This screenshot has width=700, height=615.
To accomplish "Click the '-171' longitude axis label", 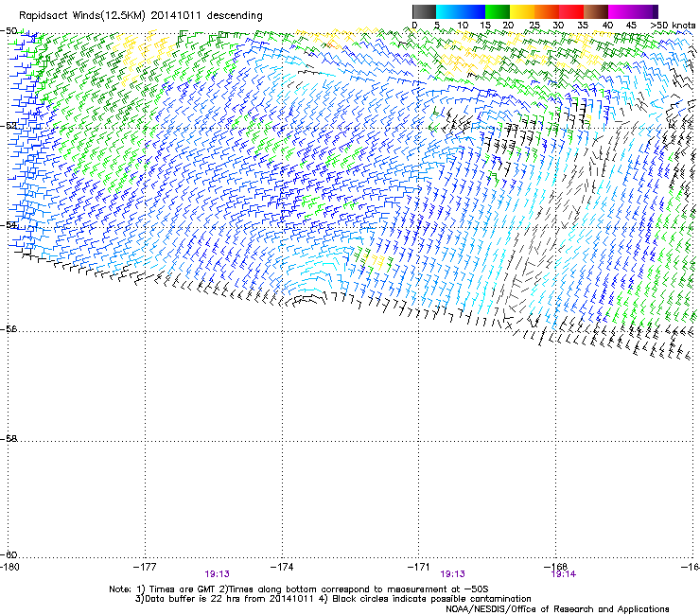I will tap(419, 567).
